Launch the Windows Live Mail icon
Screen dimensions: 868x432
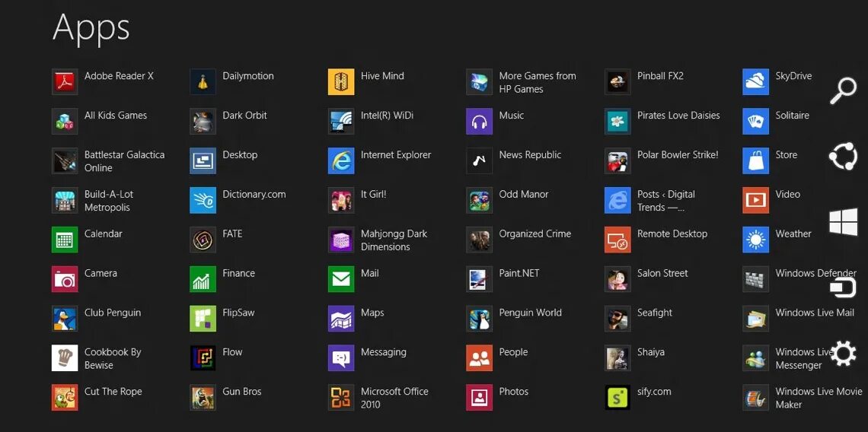pyautogui.click(x=755, y=319)
